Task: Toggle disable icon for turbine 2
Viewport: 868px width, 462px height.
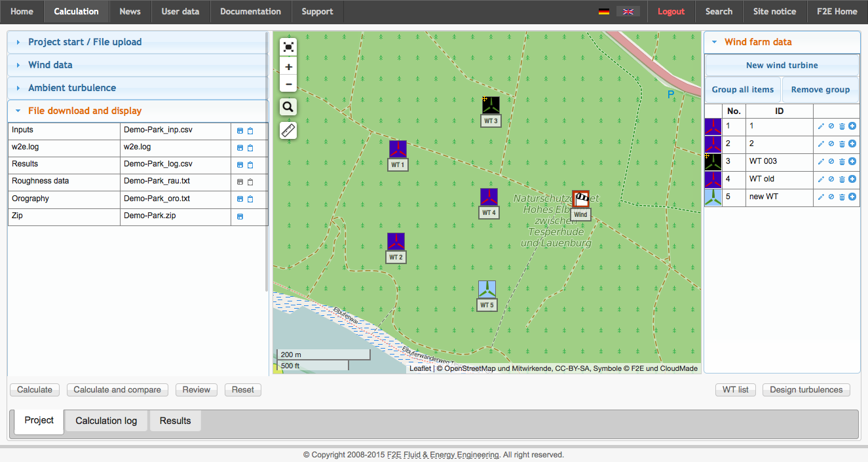Action: pos(831,144)
